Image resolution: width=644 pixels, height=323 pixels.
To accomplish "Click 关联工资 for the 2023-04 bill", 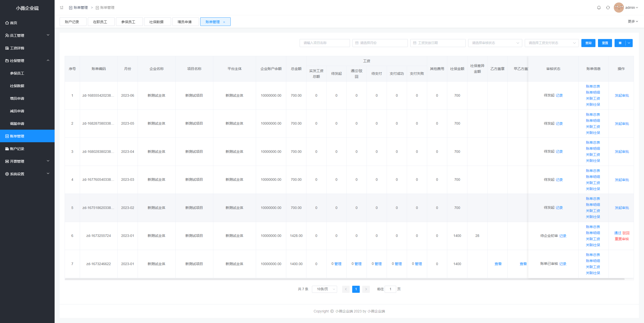I will click(593, 155).
